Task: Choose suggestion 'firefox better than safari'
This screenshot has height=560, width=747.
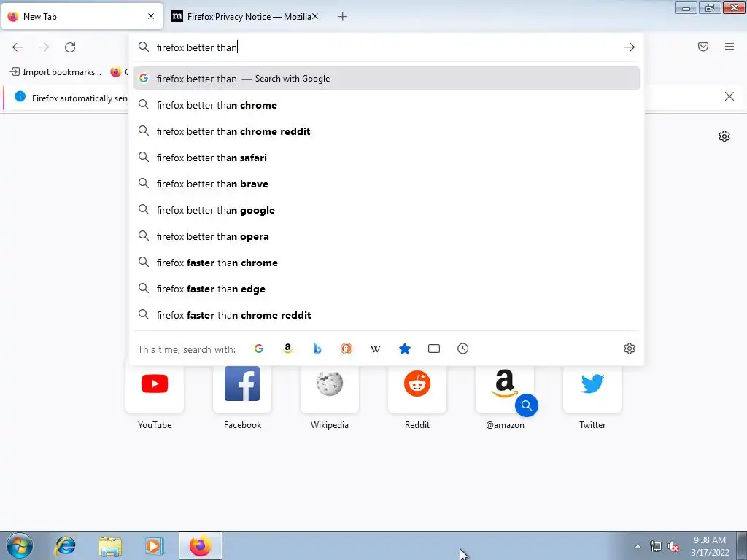Action: 387,157
